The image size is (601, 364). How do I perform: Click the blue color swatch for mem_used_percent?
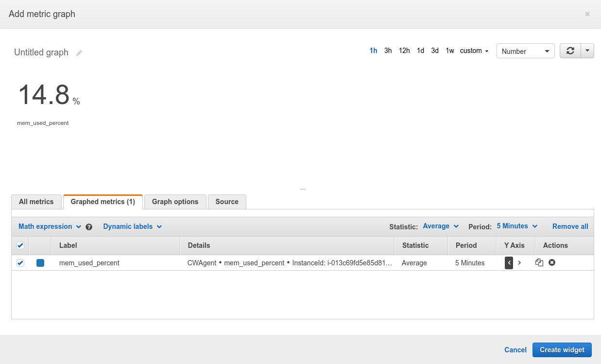coord(40,263)
